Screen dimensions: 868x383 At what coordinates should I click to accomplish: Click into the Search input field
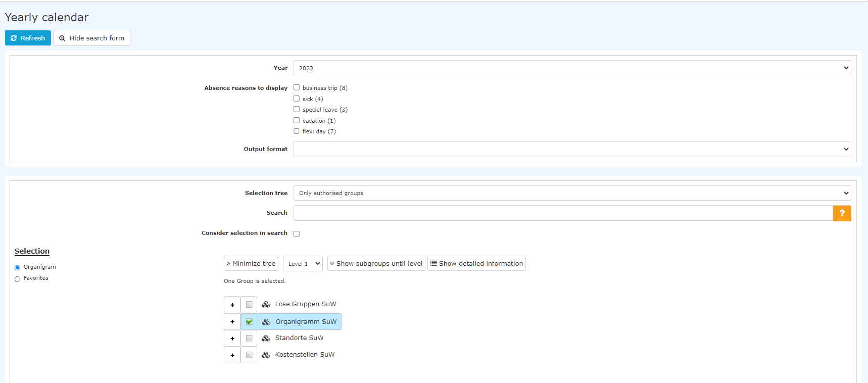(x=563, y=213)
